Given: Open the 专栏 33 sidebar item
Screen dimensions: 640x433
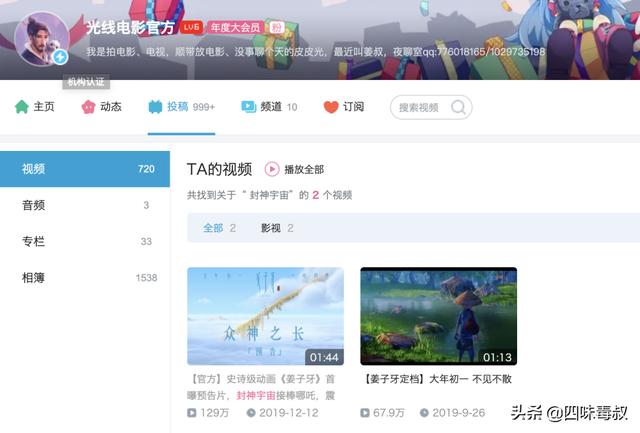Looking at the screenshot, I should point(85,241).
